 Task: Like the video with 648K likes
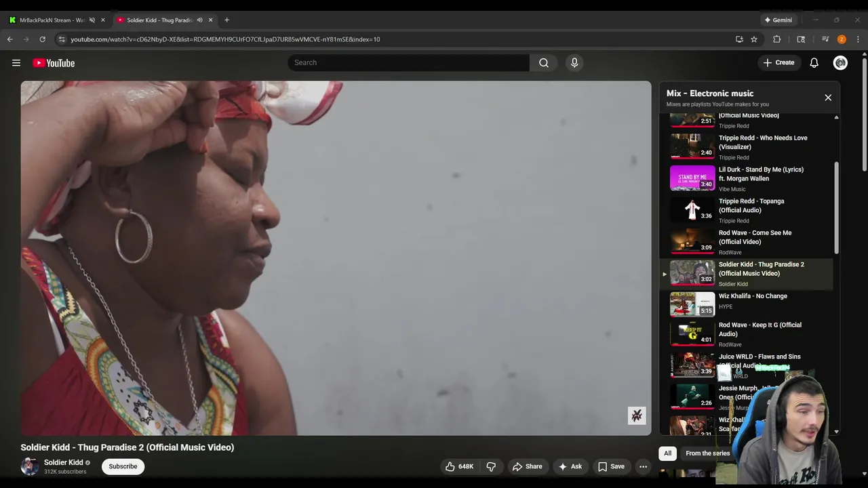point(459,466)
